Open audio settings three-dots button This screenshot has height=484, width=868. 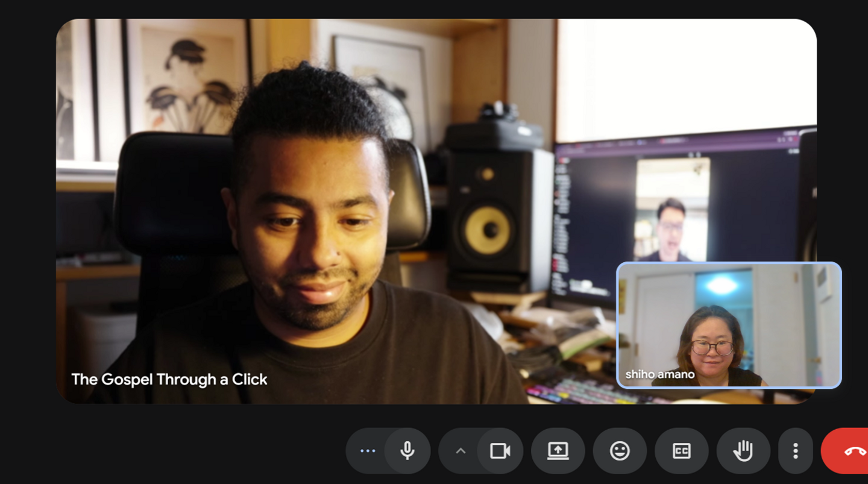[x=367, y=451]
